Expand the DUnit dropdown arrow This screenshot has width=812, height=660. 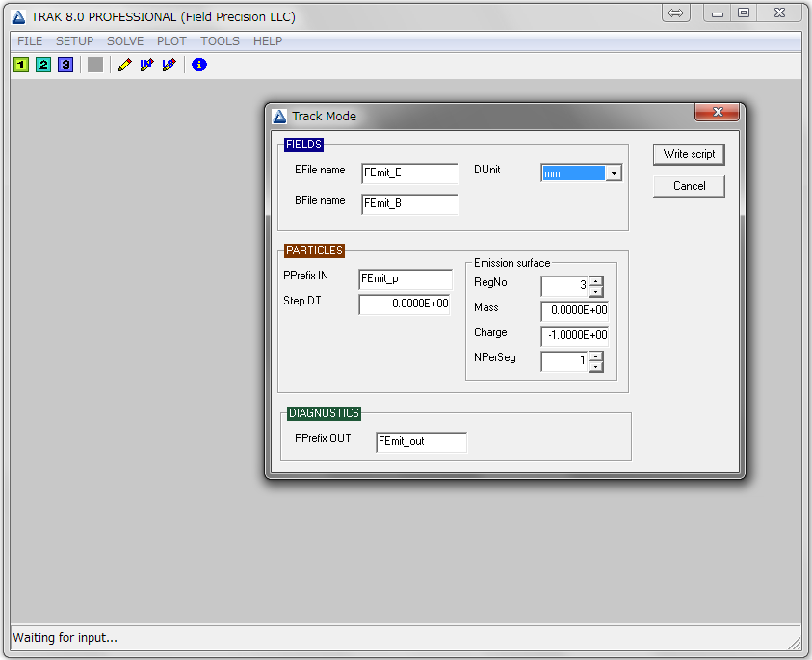(614, 173)
